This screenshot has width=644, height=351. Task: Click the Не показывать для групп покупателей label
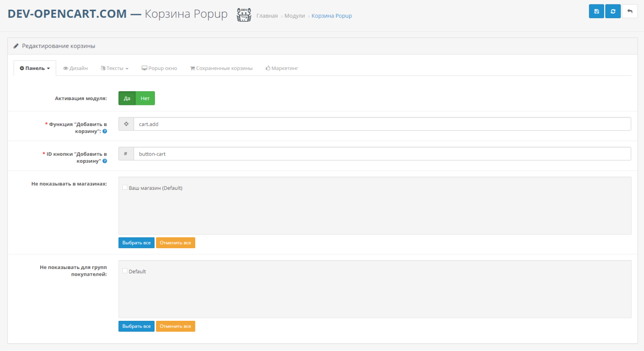[73, 271]
